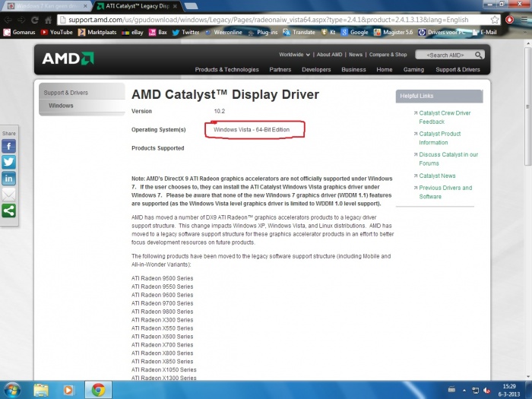Open the Home menu item

tap(385, 69)
